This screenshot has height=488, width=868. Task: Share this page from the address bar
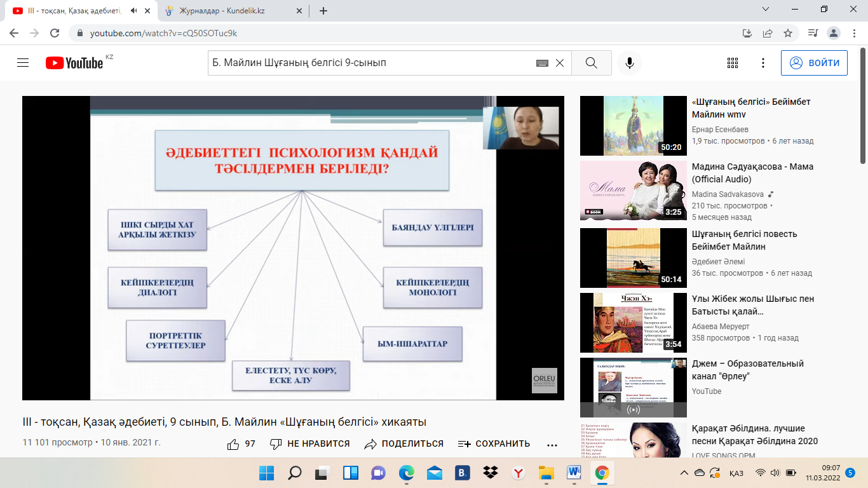click(x=768, y=33)
